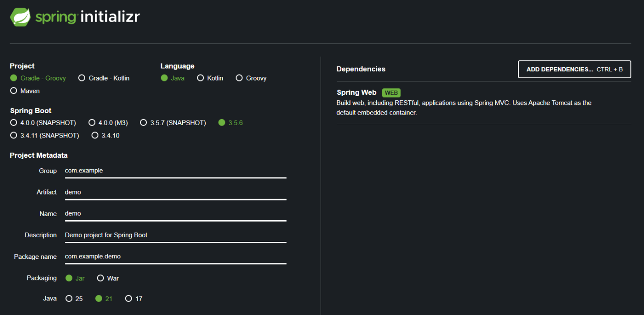Click the Spring leaf logo icon
Image resolution: width=644 pixels, height=315 pixels.
(21, 17)
